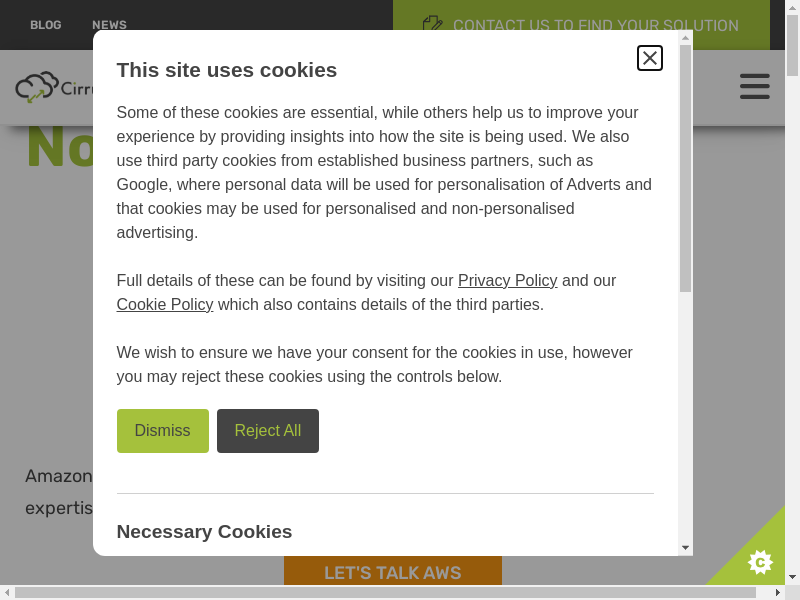Click the LET'S TALK AWS button

click(x=393, y=573)
